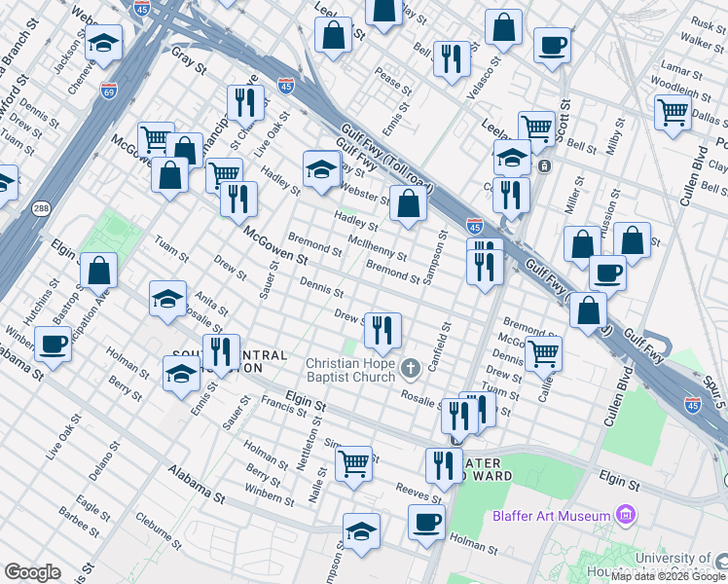The height and width of the screenshot is (584, 728).
Task: Select the Nalle St label
Action: tap(318, 485)
